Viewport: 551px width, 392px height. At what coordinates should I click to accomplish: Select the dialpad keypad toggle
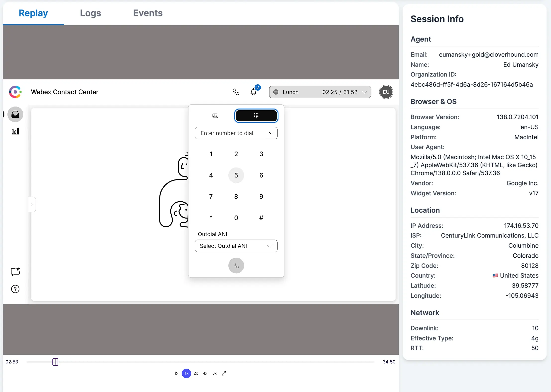pyautogui.click(x=256, y=116)
